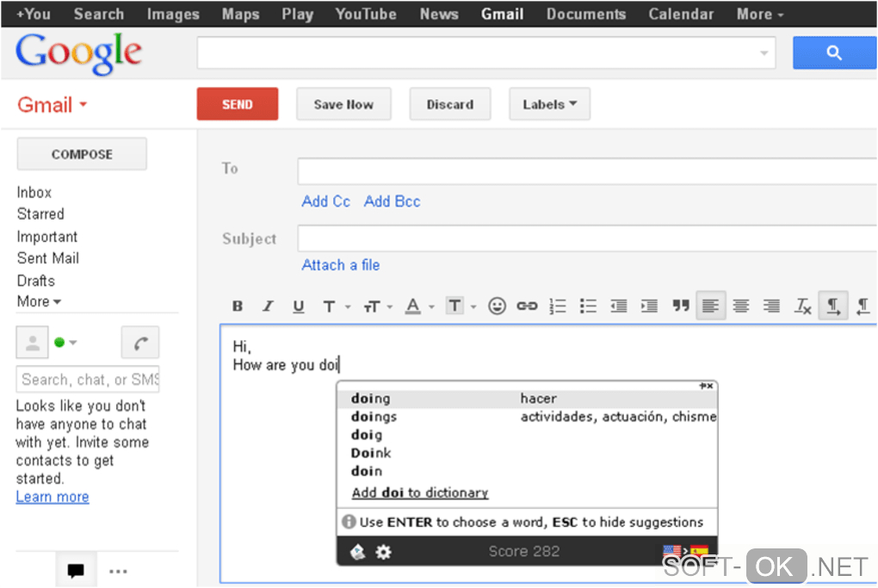Viewport: 878px width, 588px height.
Task: Click the blue search button
Action: pos(834,53)
